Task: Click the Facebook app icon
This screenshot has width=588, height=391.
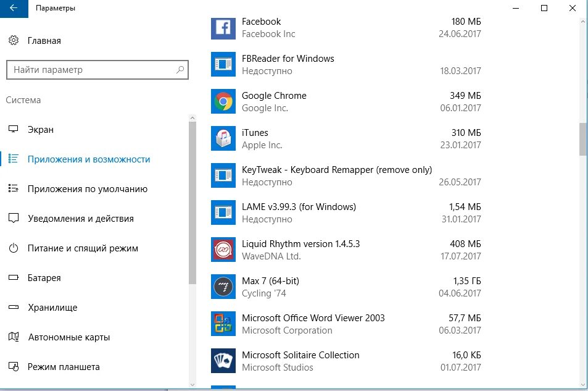Action: point(223,27)
